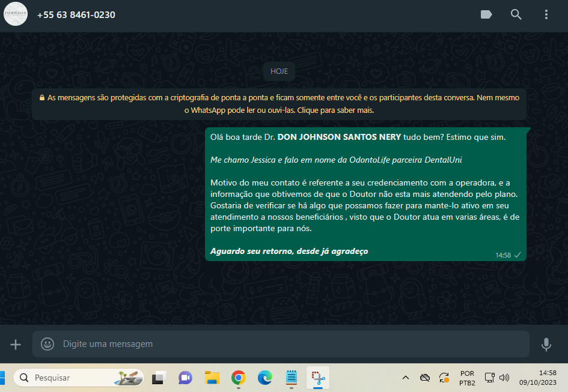Viewport: 568px width, 392px height.
Task: Search within this WhatsApp conversation
Action: (516, 14)
